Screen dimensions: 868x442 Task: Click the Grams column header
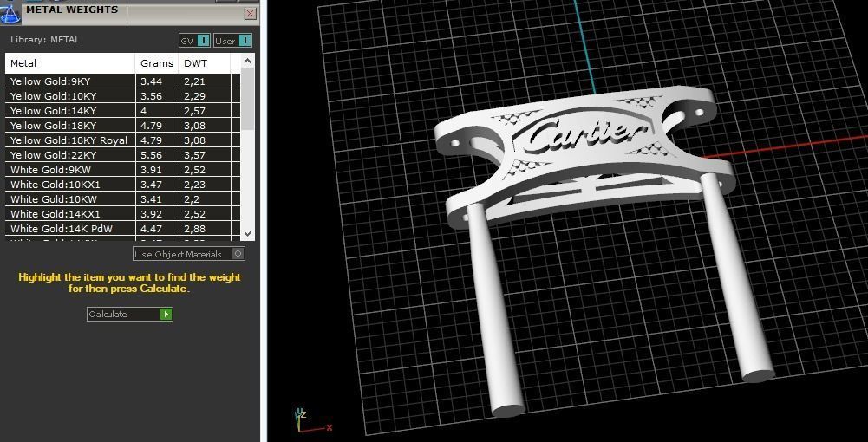click(157, 63)
